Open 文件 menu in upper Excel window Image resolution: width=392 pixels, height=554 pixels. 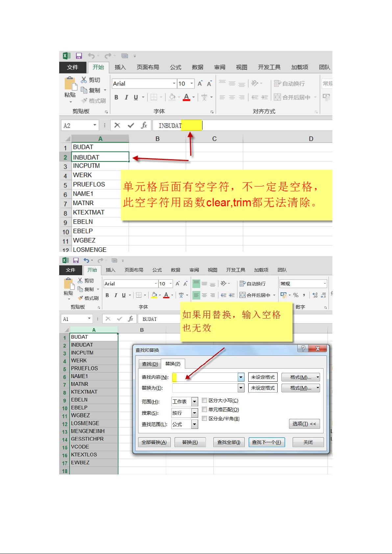(73, 67)
